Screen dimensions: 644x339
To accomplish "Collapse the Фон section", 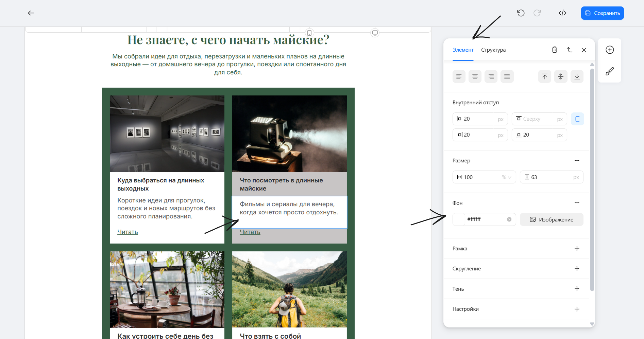I will click(577, 203).
